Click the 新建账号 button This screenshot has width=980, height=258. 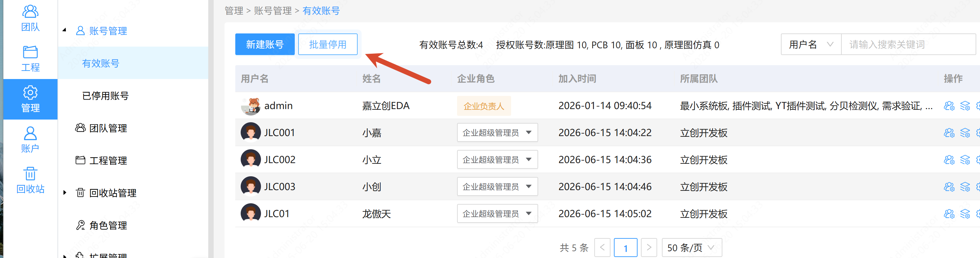(265, 45)
